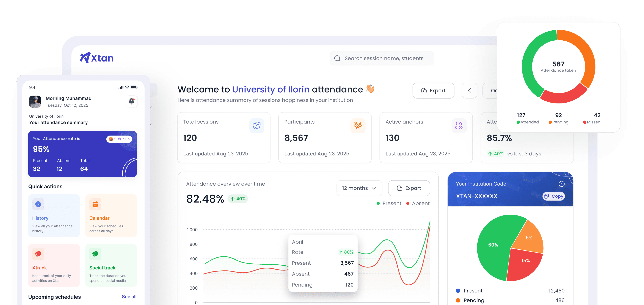Click the tooltip Absent value 467

point(349,274)
